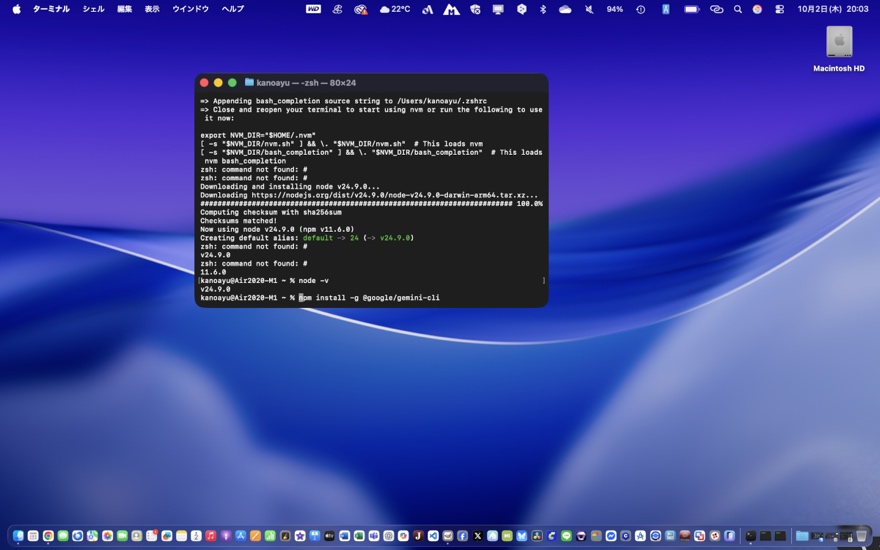Image resolution: width=880 pixels, height=550 pixels.
Task: Open Control Center in the menu bar
Action: click(x=779, y=9)
